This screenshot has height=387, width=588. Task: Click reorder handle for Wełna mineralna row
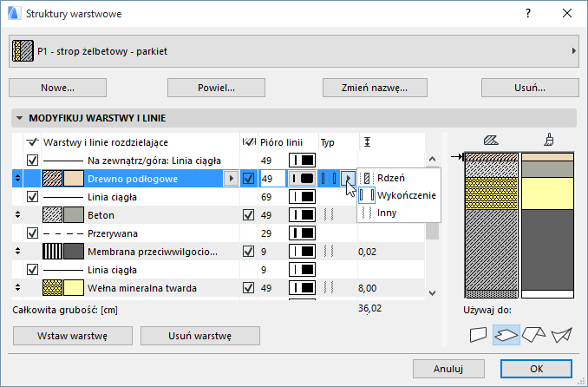click(x=17, y=288)
